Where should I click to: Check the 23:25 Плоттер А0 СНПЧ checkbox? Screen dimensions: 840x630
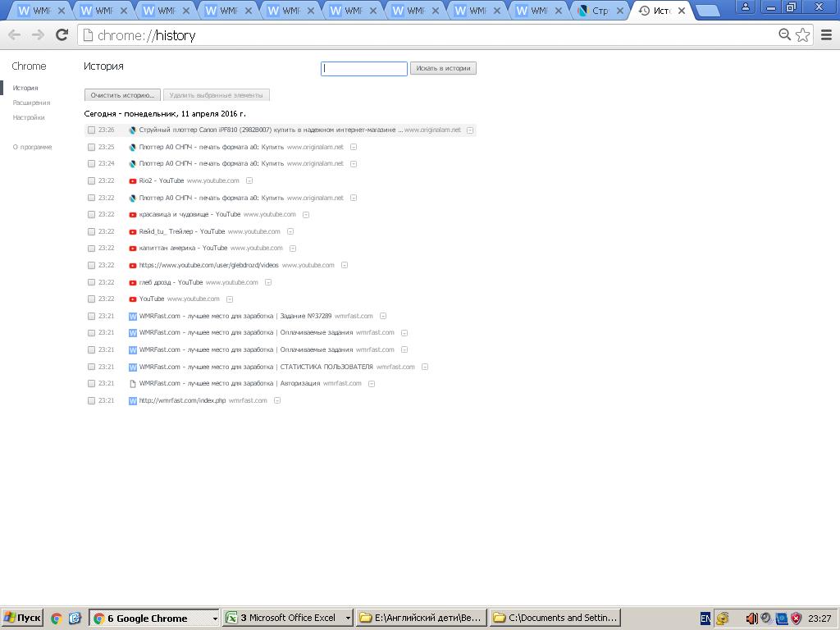pos(91,147)
